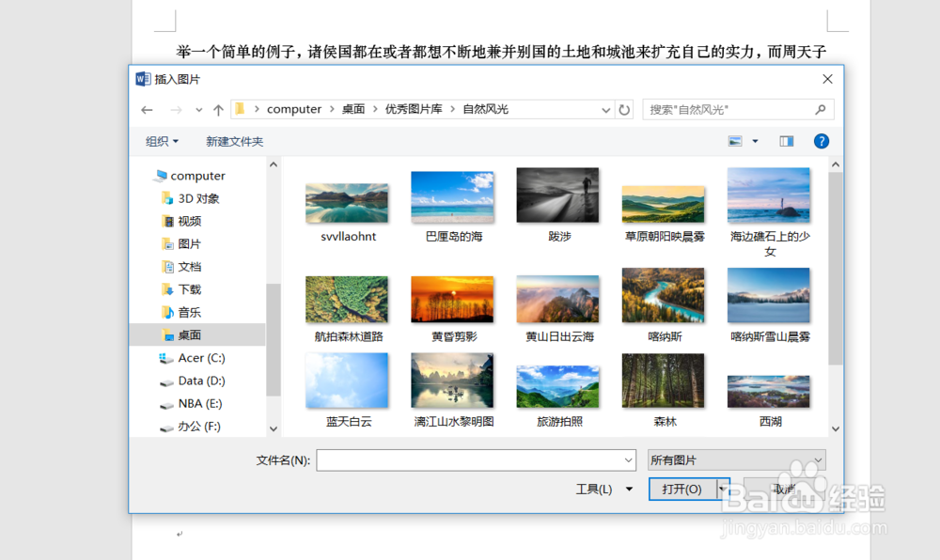The height and width of the screenshot is (560, 940).
Task: Toggle the preview pane icon
Action: click(x=786, y=141)
